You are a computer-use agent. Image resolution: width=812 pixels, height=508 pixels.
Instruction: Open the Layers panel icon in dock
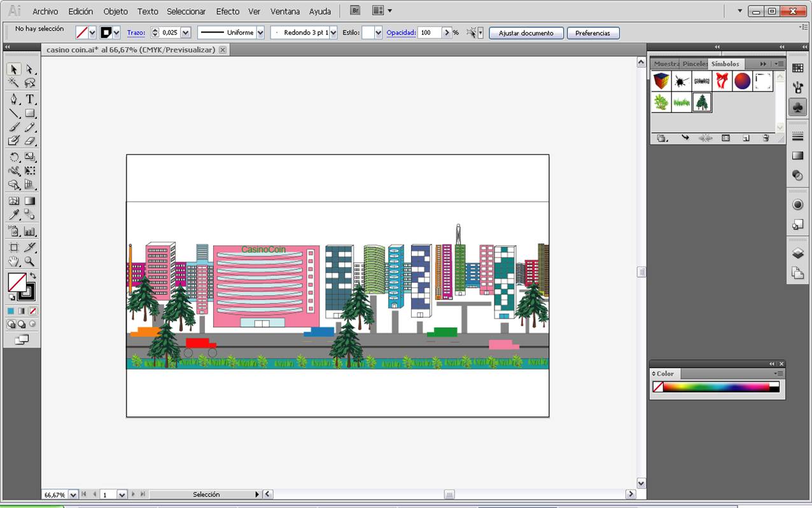click(x=797, y=253)
